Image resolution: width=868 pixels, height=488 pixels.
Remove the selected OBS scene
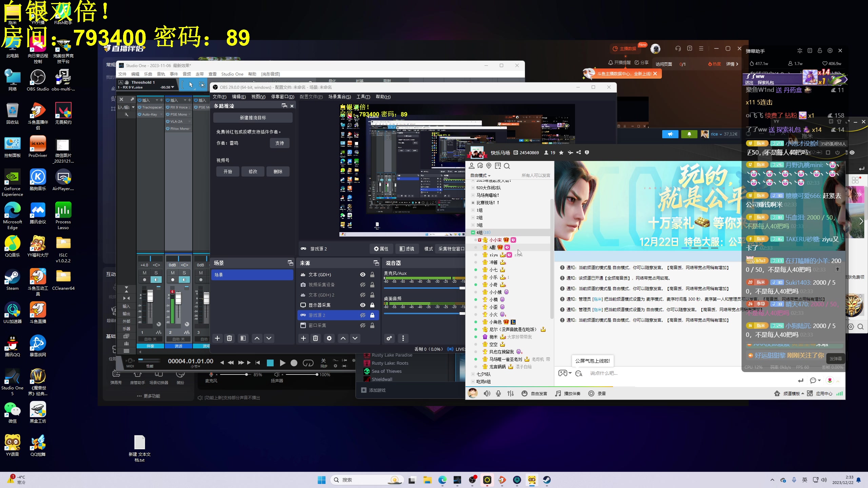tap(230, 338)
